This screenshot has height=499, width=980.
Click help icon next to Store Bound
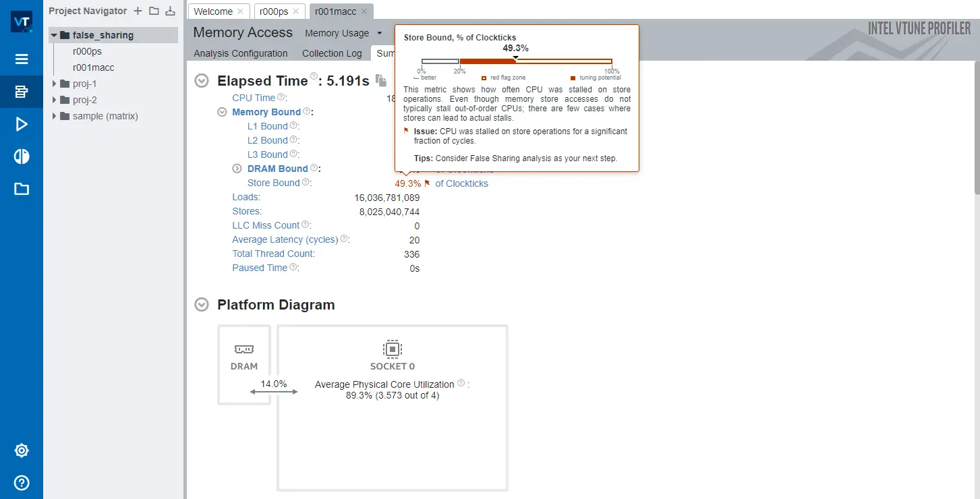tap(306, 182)
